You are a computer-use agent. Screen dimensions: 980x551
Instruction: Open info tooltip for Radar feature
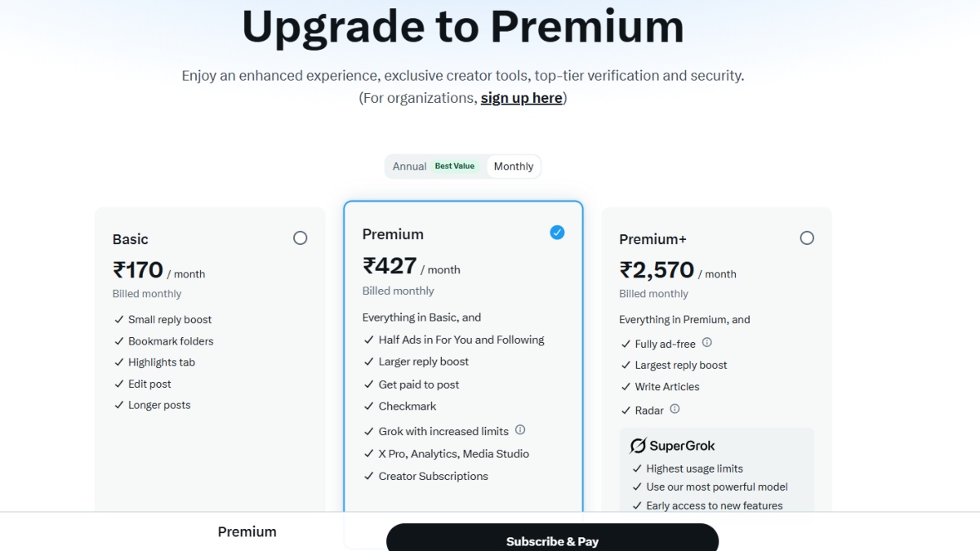tap(674, 410)
